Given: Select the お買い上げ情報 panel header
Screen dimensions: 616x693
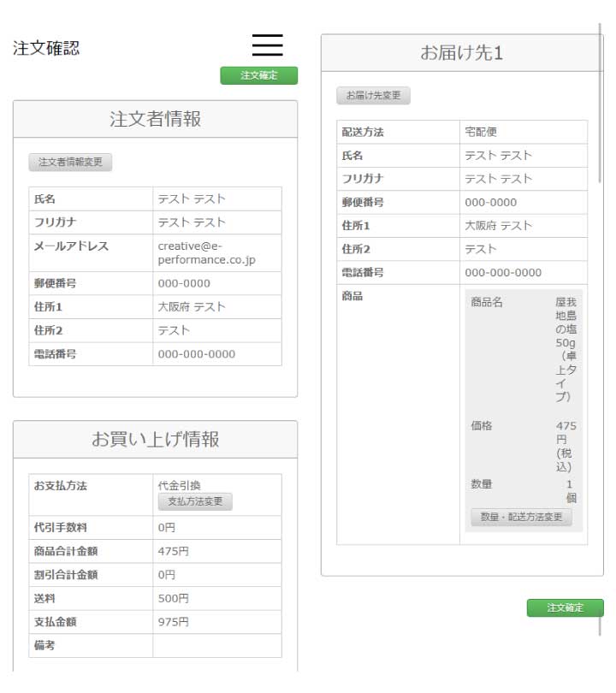Looking at the screenshot, I should coord(155,439).
